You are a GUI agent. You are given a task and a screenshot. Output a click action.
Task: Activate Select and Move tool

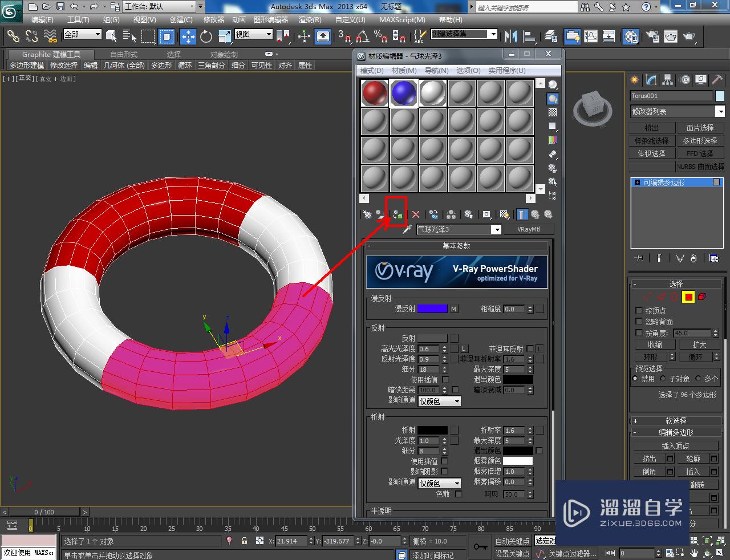pyautogui.click(x=188, y=36)
